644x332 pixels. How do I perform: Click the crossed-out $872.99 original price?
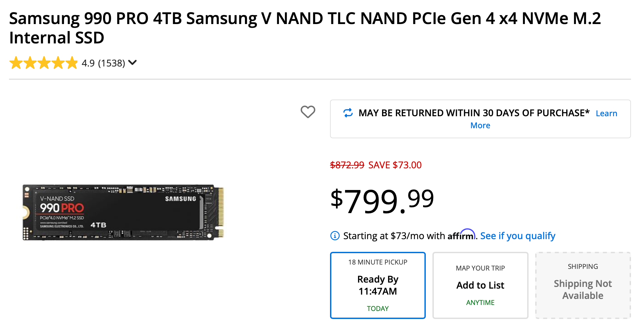click(x=347, y=165)
